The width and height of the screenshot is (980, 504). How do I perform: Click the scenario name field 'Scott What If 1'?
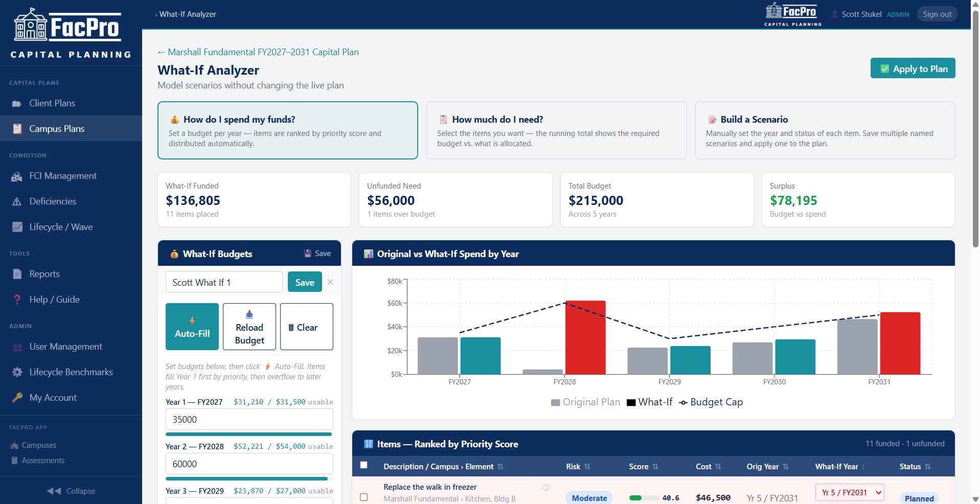point(224,282)
